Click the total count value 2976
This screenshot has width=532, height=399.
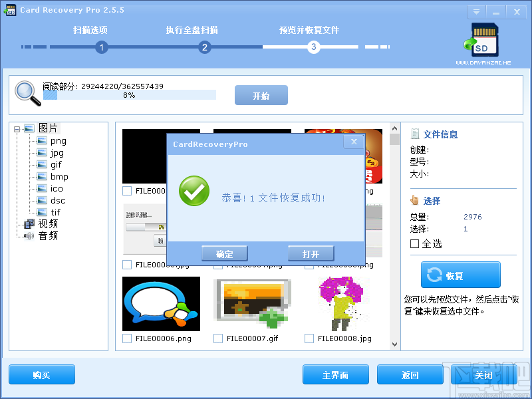473,217
